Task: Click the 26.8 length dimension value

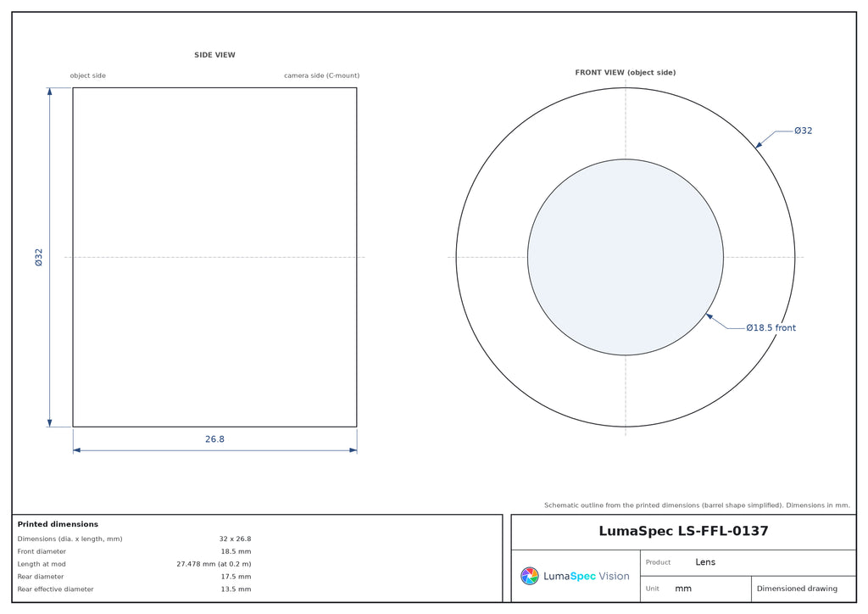Action: pos(214,439)
